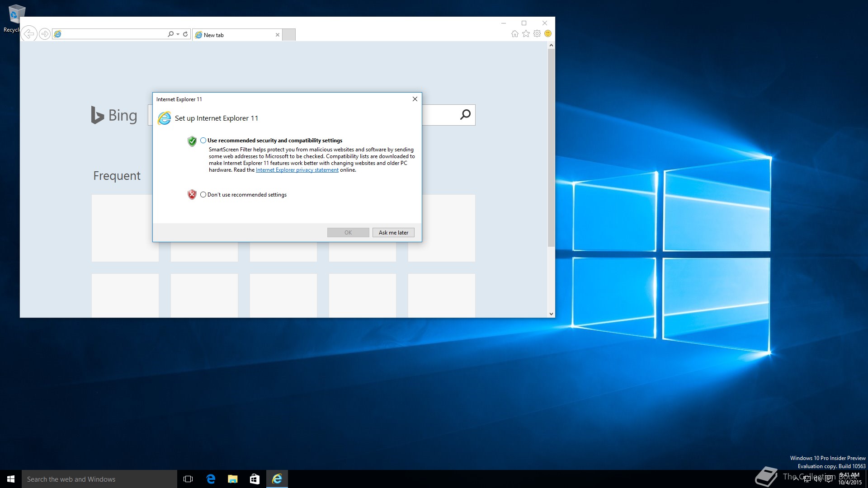The image size is (868, 488).
Task: Click Internet Explorer taskbar icon
Action: click(277, 479)
